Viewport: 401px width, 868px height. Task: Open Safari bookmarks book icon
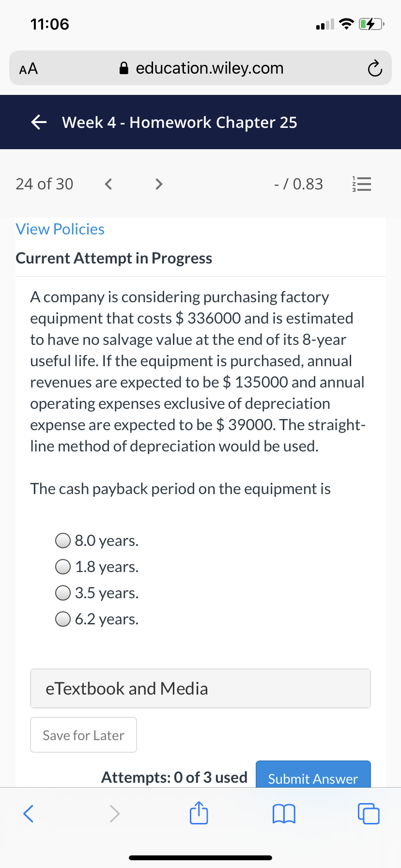284,814
